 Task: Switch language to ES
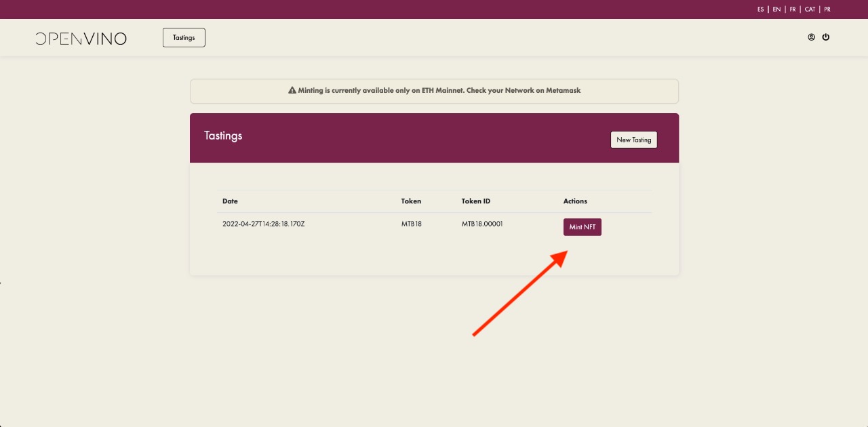[761, 9]
